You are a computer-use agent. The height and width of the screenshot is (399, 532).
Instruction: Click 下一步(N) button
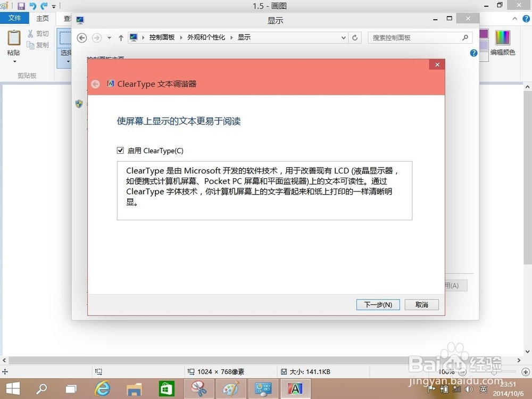pos(378,304)
